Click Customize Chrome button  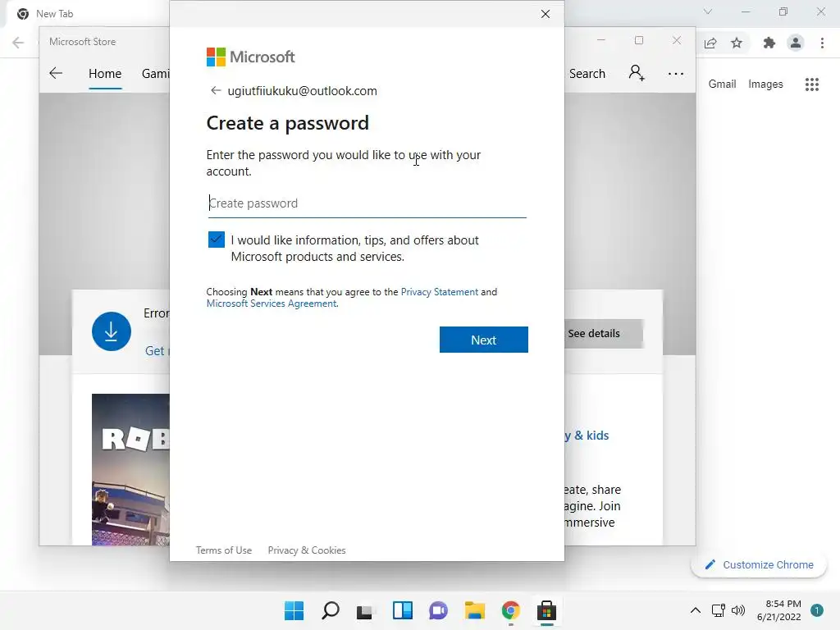pos(759,564)
